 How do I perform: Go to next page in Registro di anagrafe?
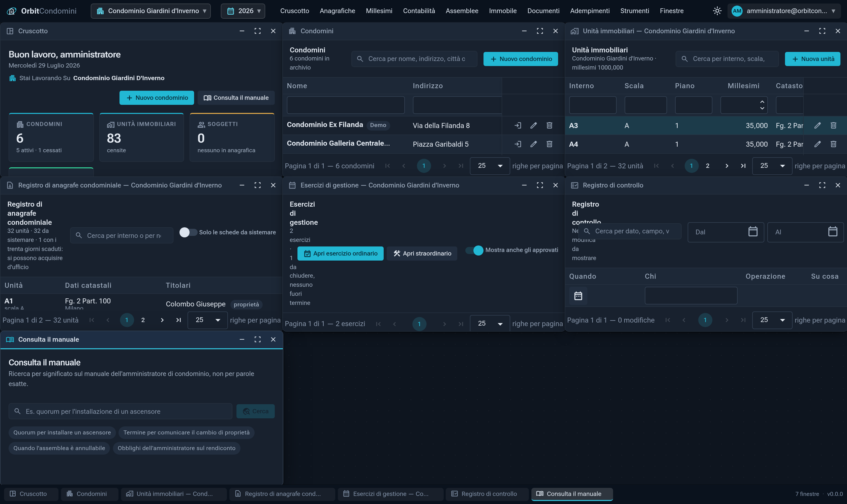(x=162, y=320)
